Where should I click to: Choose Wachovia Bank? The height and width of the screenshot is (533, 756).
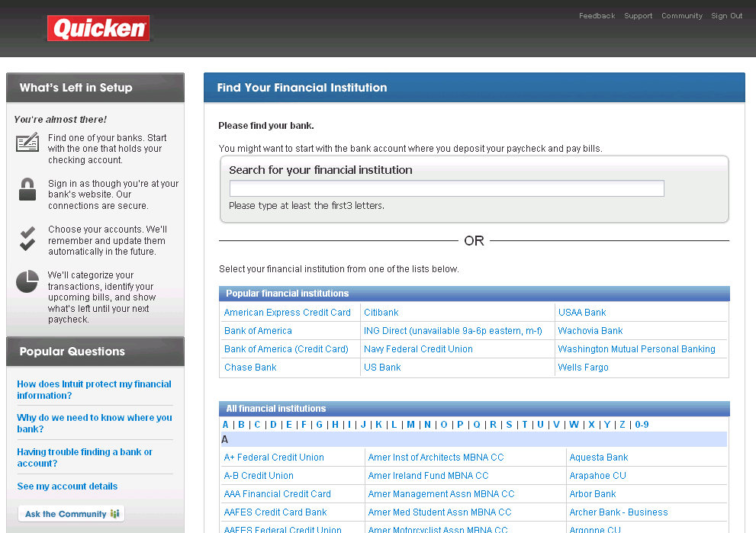[590, 331]
